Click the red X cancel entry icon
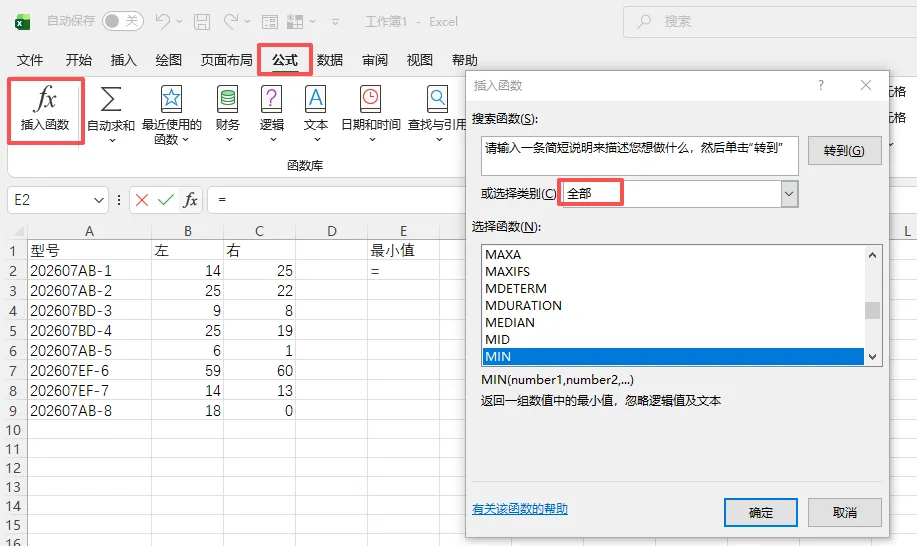917x546 pixels. pyautogui.click(x=142, y=200)
